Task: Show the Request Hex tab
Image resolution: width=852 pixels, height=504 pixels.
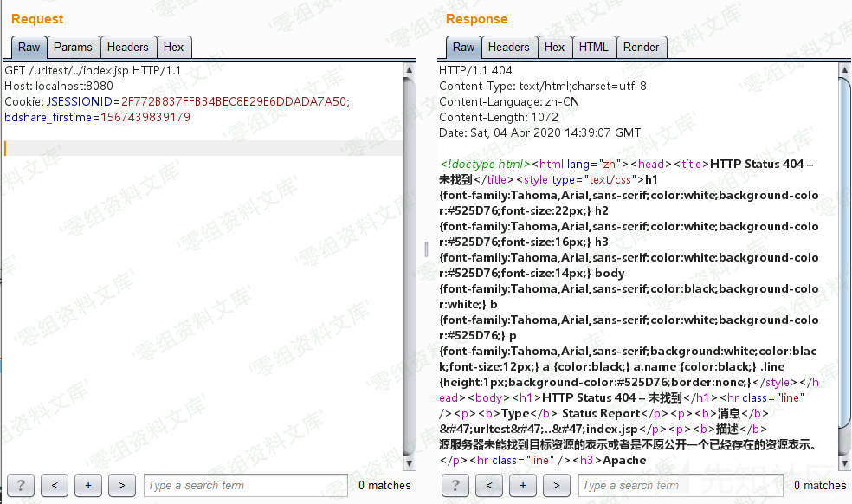Action: pos(173,48)
